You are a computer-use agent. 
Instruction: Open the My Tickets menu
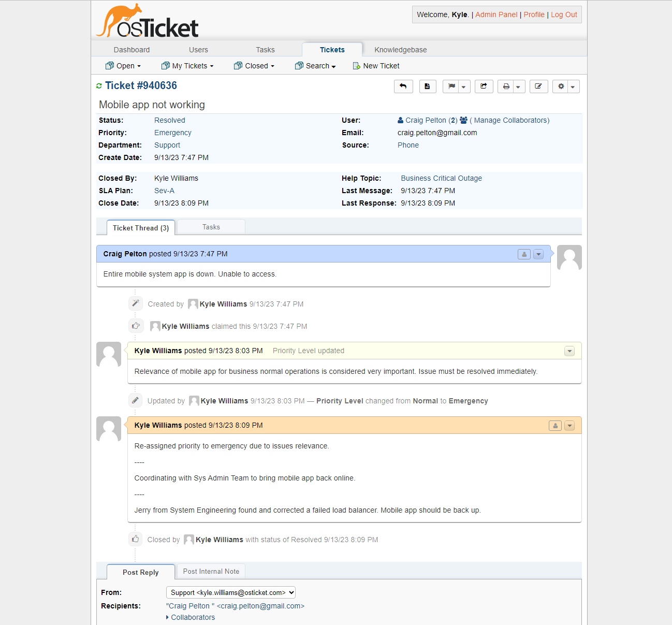click(x=187, y=66)
